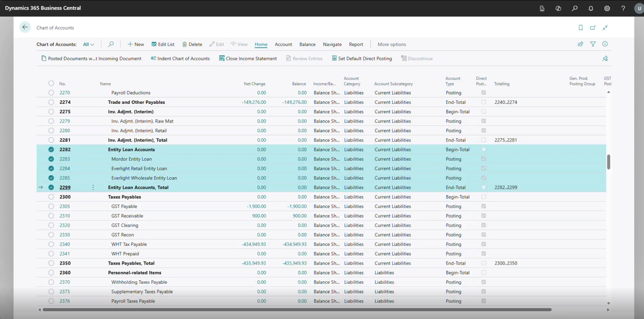Click the back arrow button
644x319 pixels.
click(x=25, y=27)
